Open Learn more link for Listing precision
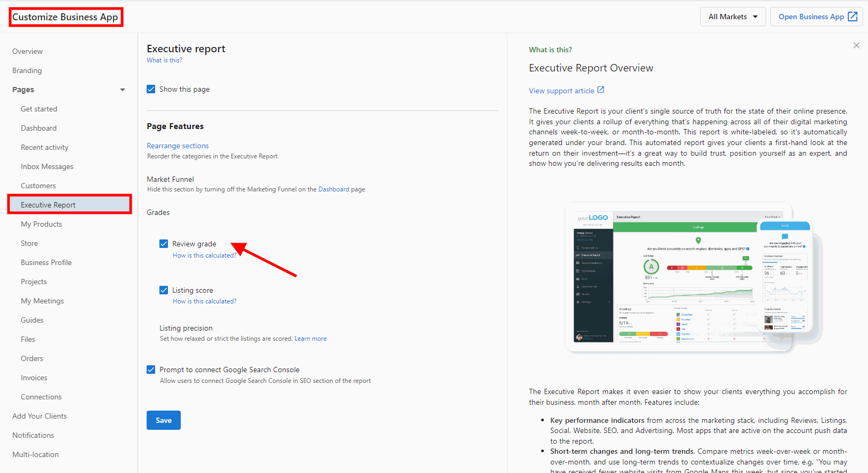Screen dimensions: 868x473 [311, 339]
